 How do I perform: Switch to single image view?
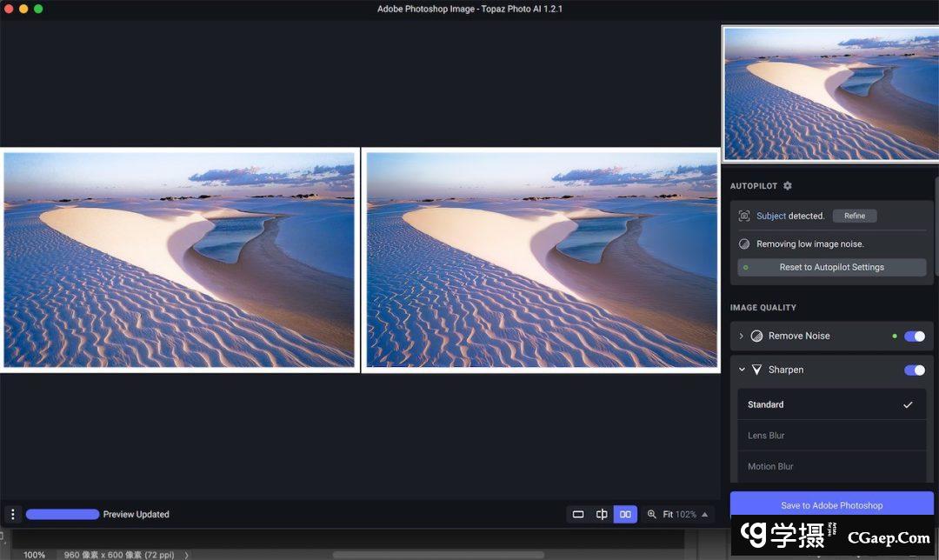click(578, 515)
